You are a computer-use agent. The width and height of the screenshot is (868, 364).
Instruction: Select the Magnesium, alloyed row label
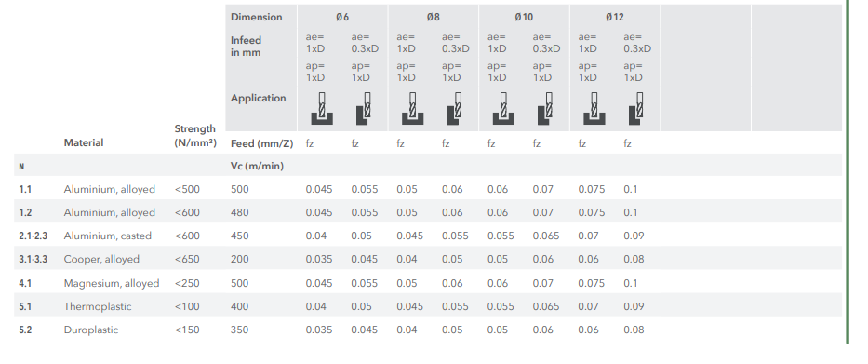pos(112,283)
